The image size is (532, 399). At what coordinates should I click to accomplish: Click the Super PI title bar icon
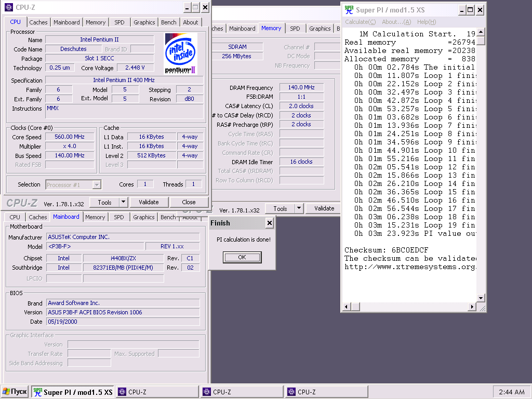coord(349,10)
